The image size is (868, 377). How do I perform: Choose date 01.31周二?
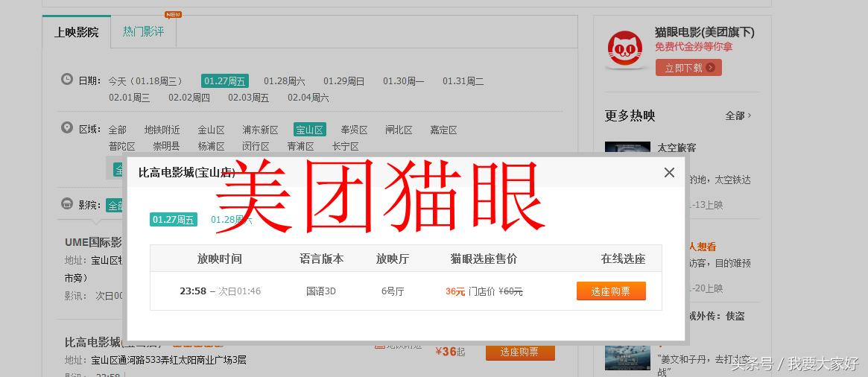pos(463,81)
